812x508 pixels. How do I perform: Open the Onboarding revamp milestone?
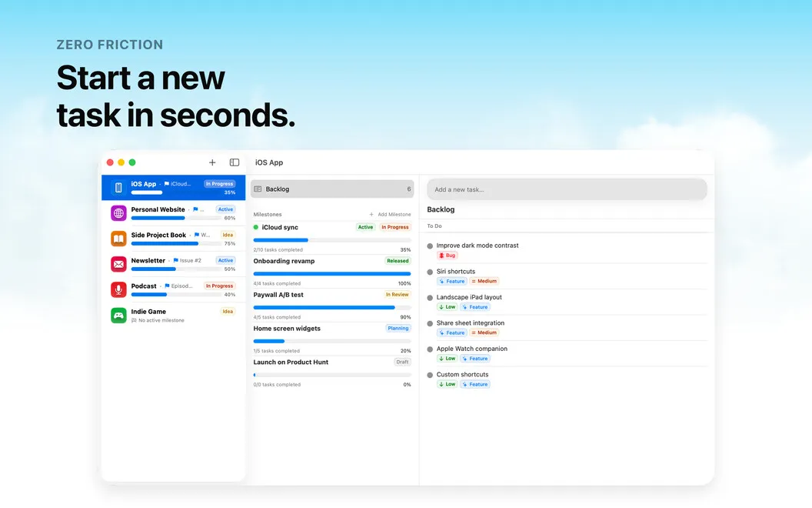pyautogui.click(x=284, y=261)
